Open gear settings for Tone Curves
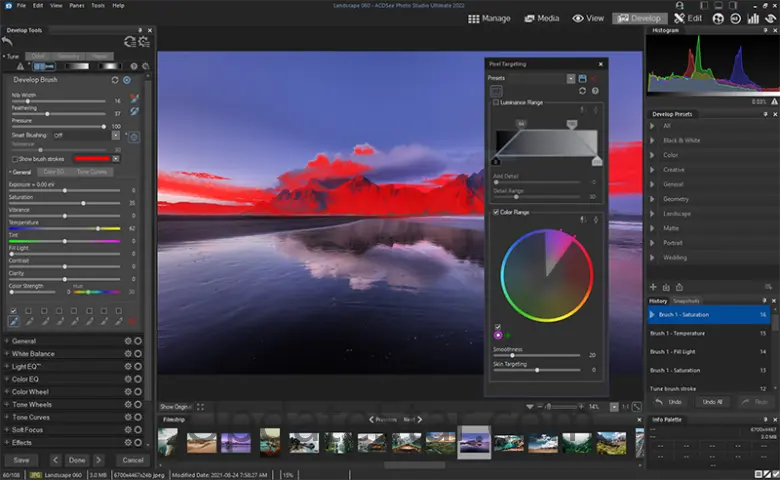 coord(127,416)
